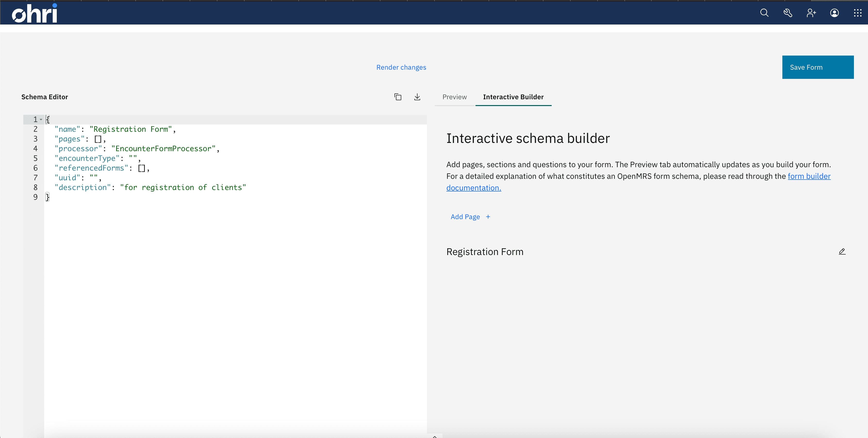Screen dimensions: 868x438
Task: Expand the chevron at bottom of page
Action: 435,436
